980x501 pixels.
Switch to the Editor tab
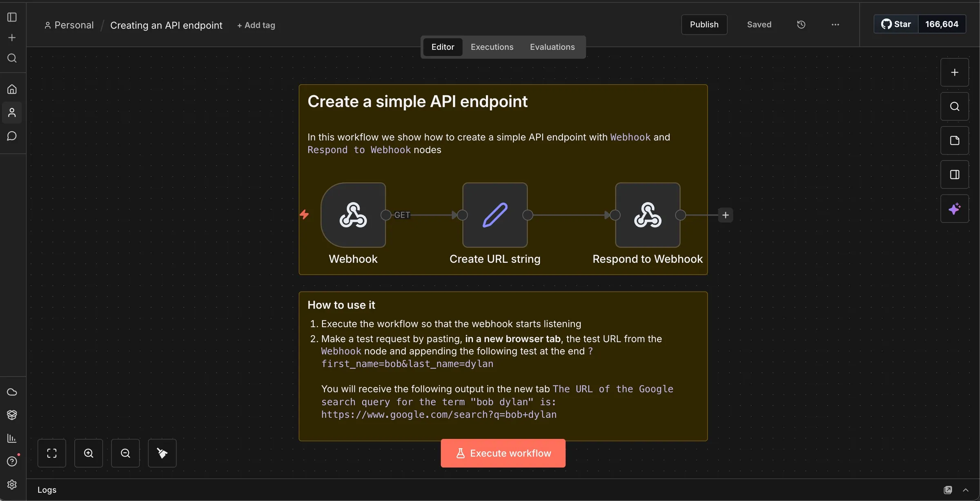(443, 47)
